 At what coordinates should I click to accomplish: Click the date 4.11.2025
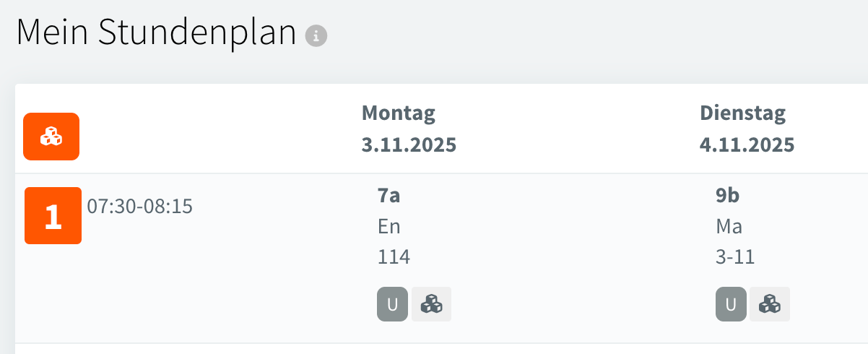point(747,144)
